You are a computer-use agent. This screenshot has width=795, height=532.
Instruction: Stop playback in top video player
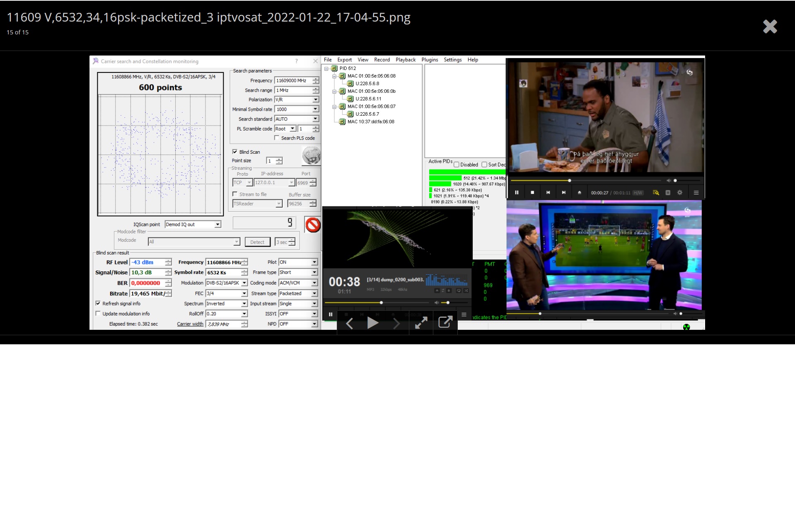[532, 192]
